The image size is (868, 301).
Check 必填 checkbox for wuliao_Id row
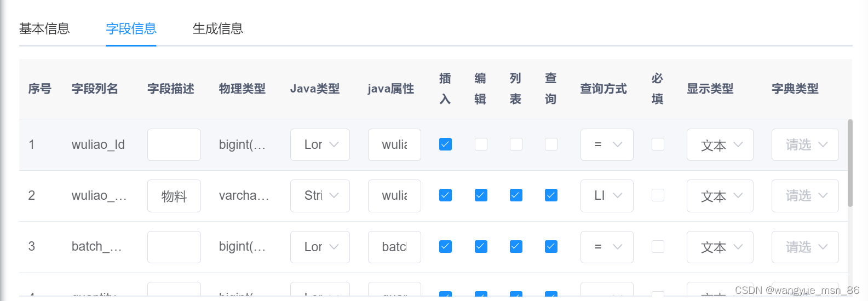click(x=658, y=144)
